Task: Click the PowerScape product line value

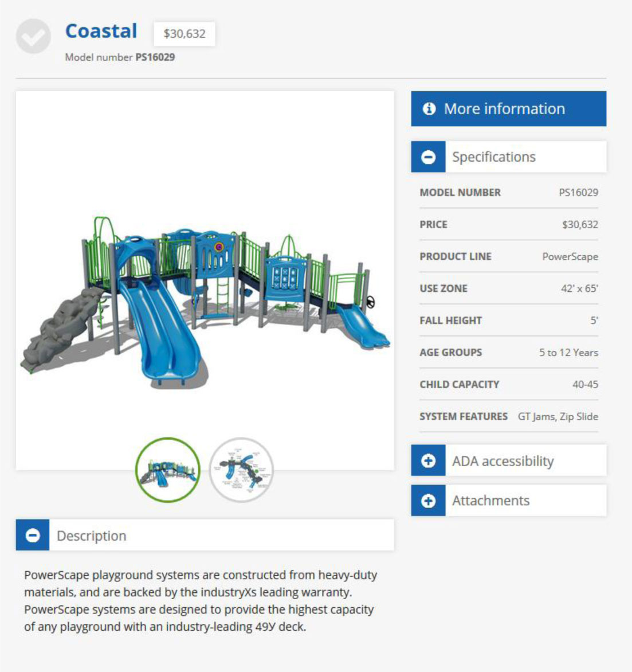Action: [x=570, y=256]
